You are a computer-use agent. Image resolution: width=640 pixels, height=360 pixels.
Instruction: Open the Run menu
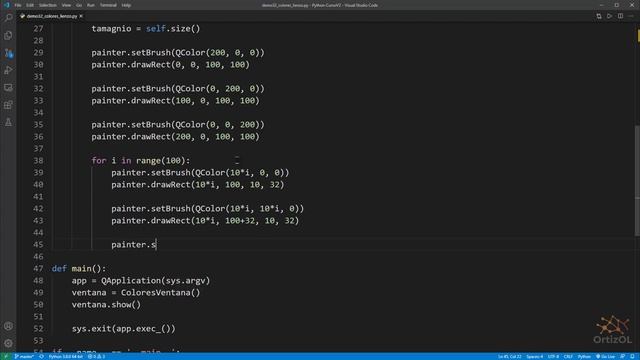(91, 5)
